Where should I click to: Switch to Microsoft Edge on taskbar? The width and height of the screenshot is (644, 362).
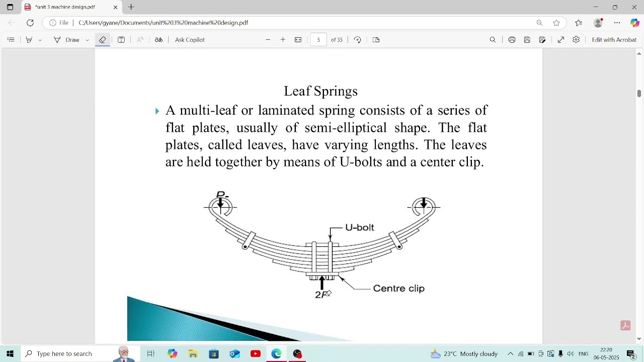[277, 354]
